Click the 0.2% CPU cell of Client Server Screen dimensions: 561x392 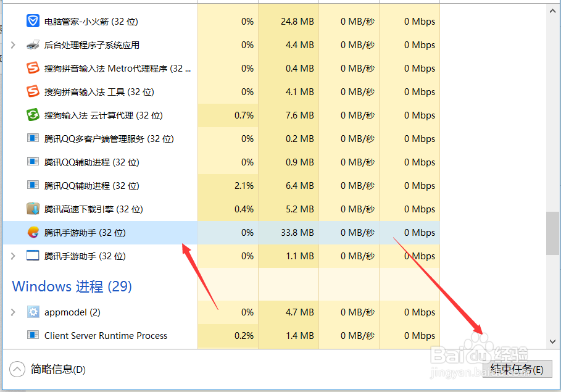point(228,336)
